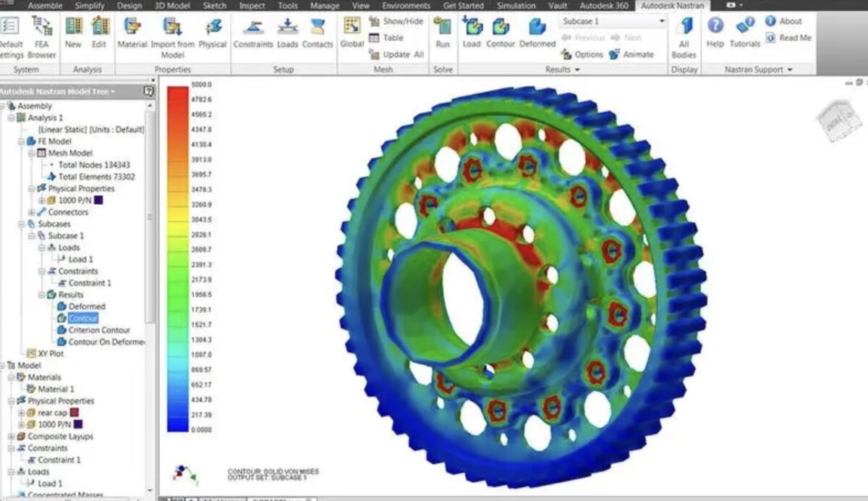868x501 pixels.
Task: Open the Physical properties tool
Action: (x=213, y=33)
